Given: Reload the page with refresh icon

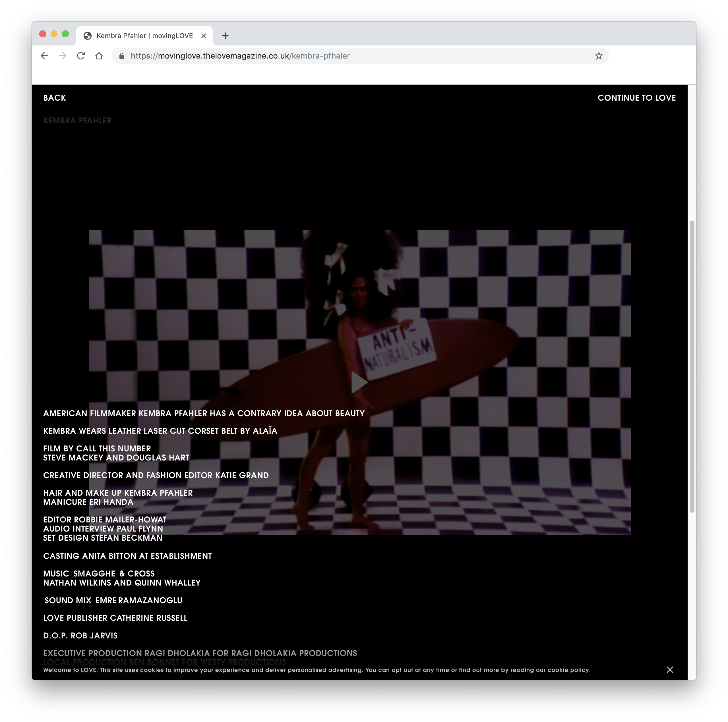Looking at the screenshot, I should point(81,56).
